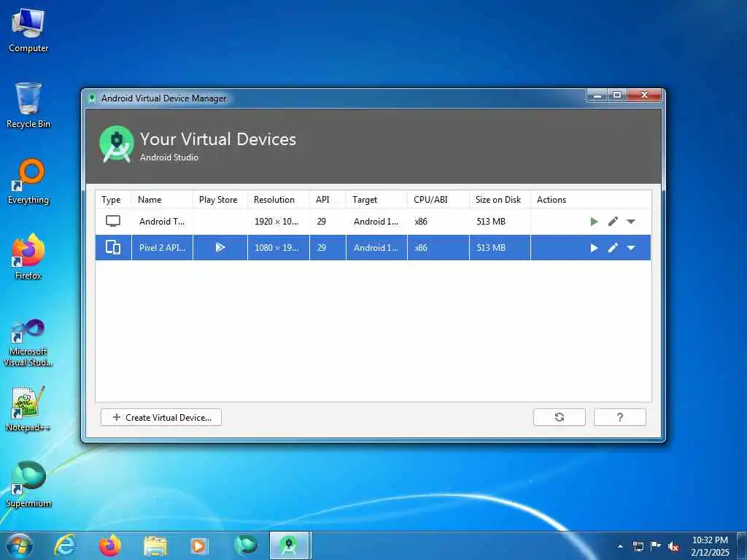Click the x86 cell in Android TV row

[438, 222]
